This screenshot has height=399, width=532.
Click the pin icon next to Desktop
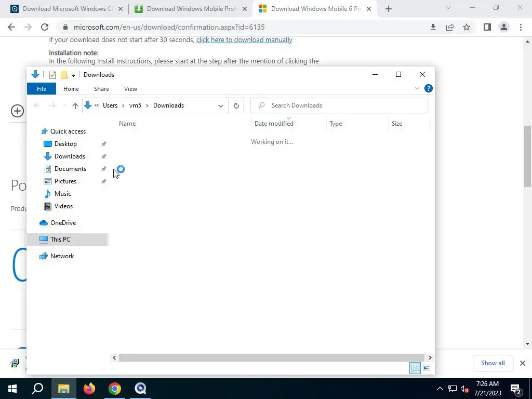[x=104, y=144]
